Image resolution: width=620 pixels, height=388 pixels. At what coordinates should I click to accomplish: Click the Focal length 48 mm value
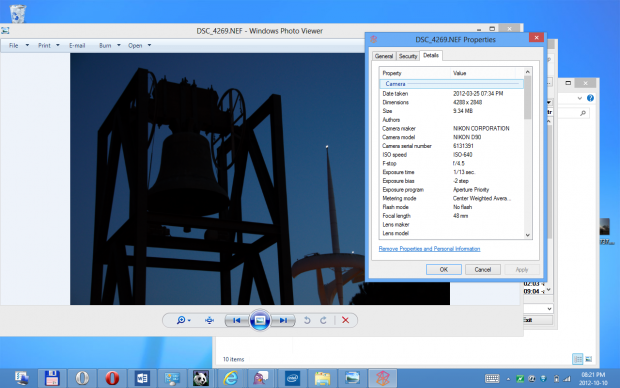pos(460,216)
